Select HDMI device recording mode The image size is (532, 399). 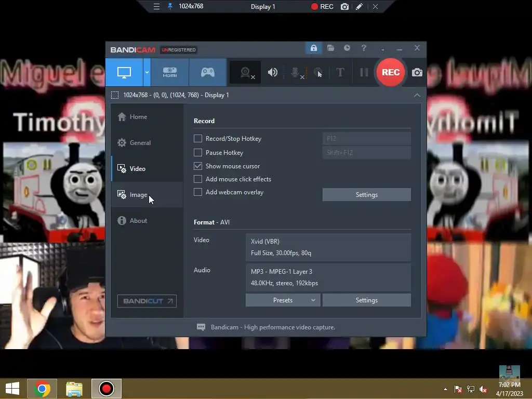coord(170,72)
